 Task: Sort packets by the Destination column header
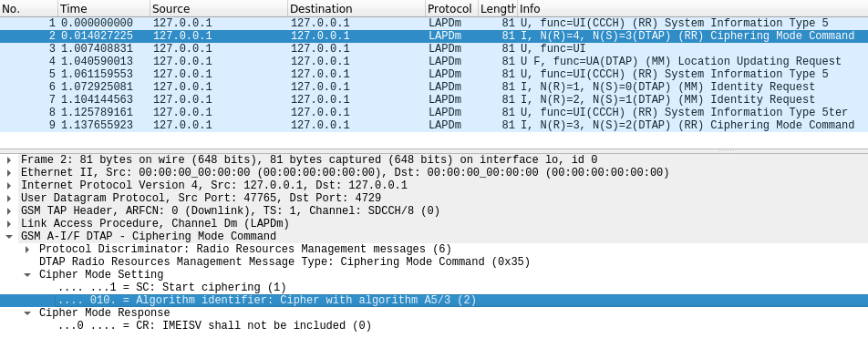[x=356, y=8]
